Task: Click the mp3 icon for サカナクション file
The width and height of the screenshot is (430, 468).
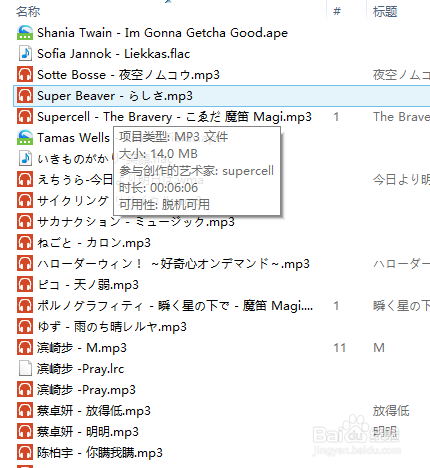Action: (25, 222)
